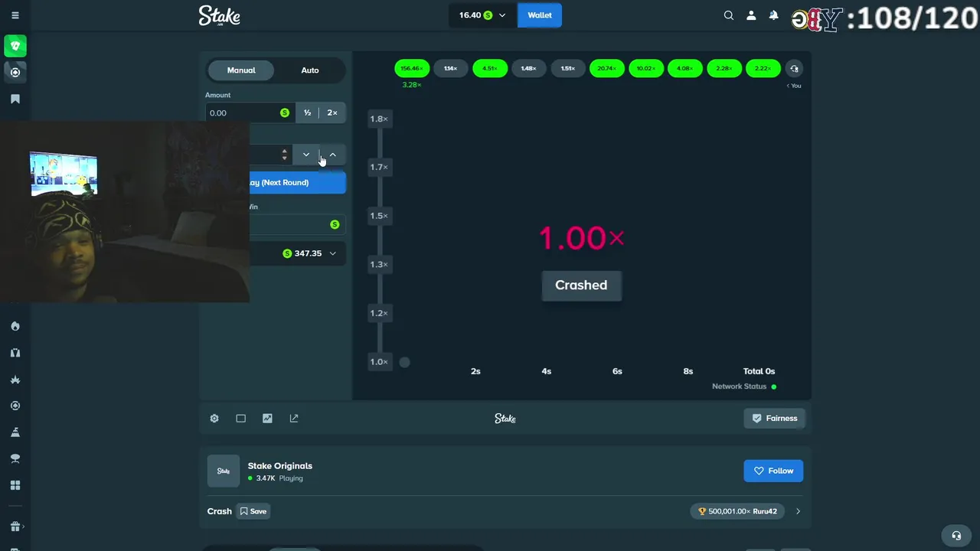Open game settings gear
This screenshot has height=551, width=980.
214,419
